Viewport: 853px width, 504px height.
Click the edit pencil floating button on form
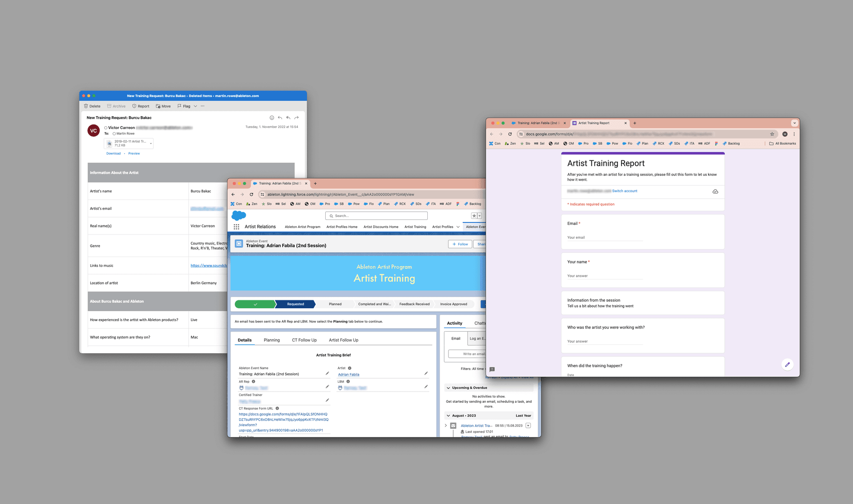(x=787, y=364)
